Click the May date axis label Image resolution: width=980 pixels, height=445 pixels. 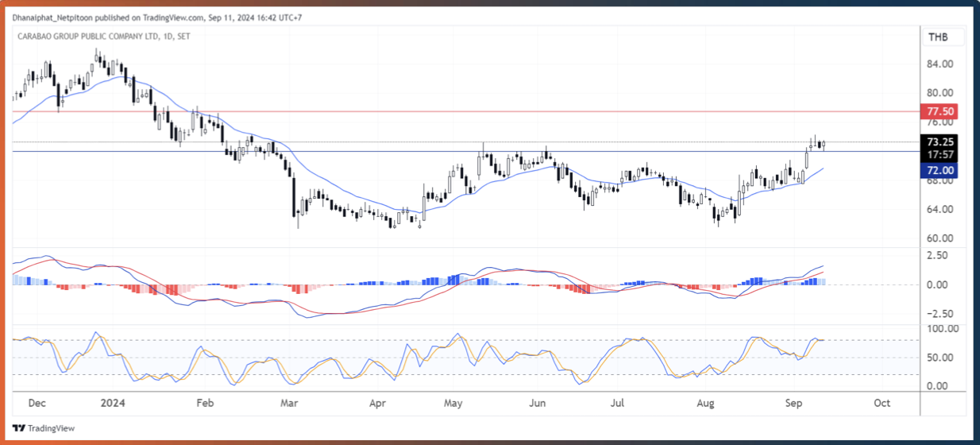[x=453, y=403]
